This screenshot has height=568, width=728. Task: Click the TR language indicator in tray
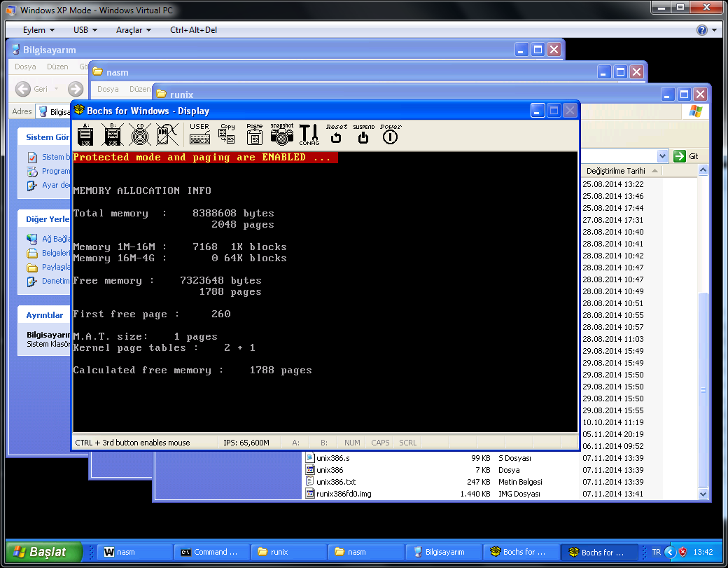pos(656,552)
